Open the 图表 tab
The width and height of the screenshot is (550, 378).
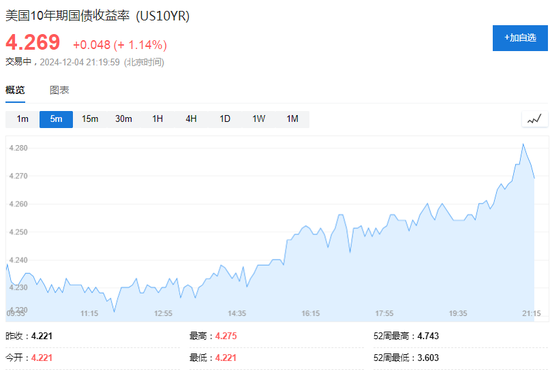(59, 90)
